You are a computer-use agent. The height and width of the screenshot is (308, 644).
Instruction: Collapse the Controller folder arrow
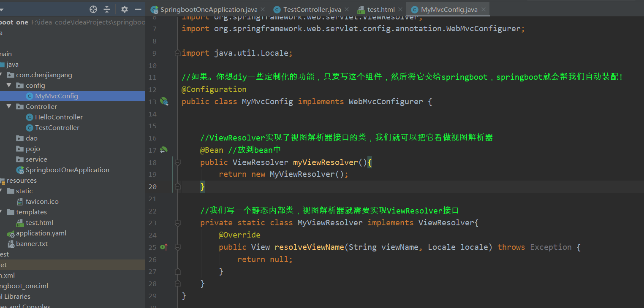[9, 106]
